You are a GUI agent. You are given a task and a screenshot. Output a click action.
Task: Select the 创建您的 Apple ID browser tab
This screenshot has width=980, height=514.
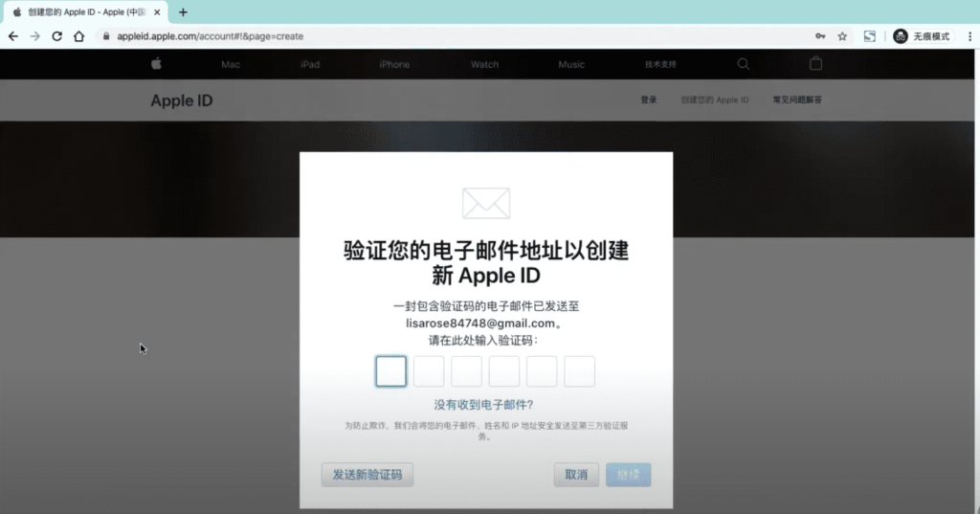pyautogui.click(x=86, y=11)
